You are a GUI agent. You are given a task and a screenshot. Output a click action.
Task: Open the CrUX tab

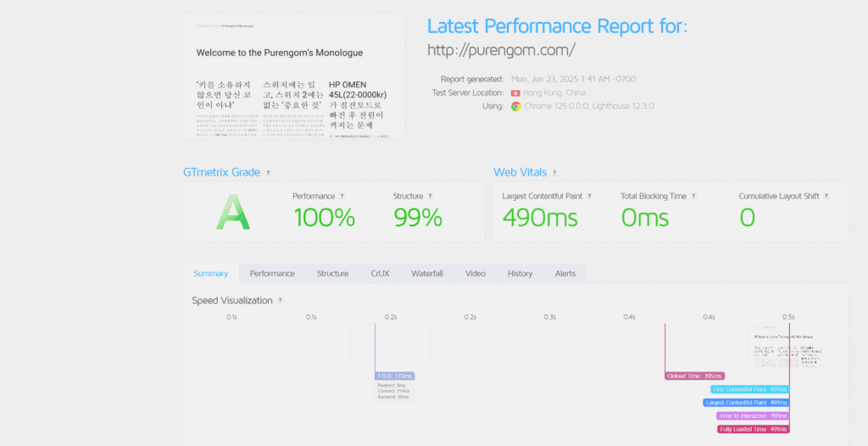381,274
